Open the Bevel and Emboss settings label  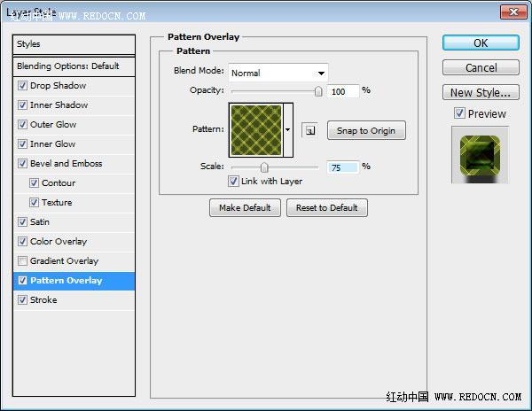tap(66, 163)
